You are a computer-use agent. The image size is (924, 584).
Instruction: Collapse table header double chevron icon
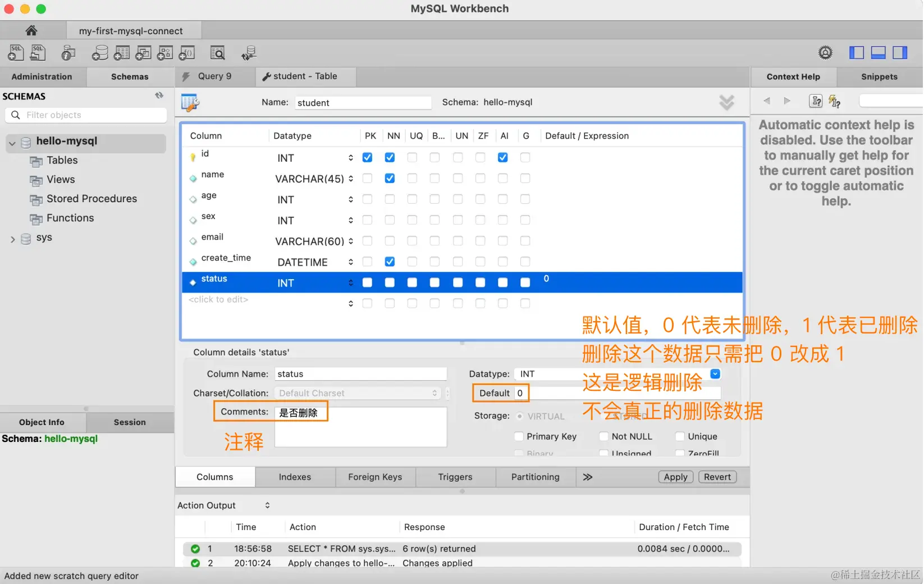pos(726,102)
